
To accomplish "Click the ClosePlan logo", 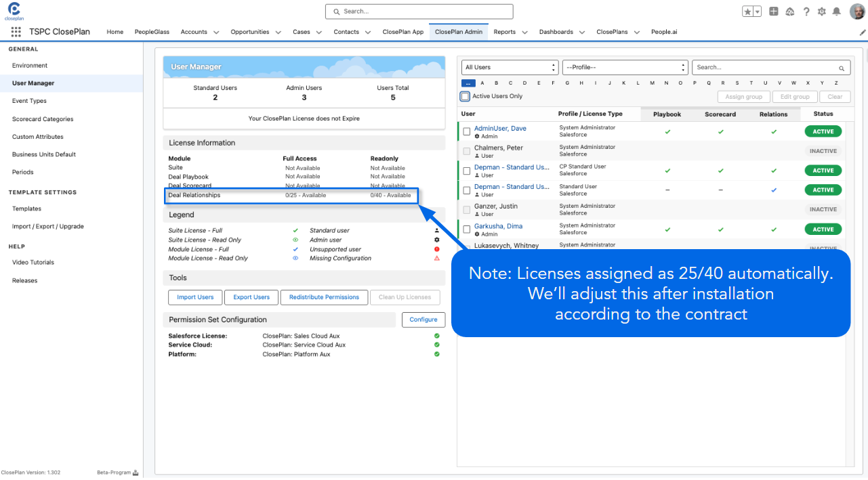I will pyautogui.click(x=14, y=12).
